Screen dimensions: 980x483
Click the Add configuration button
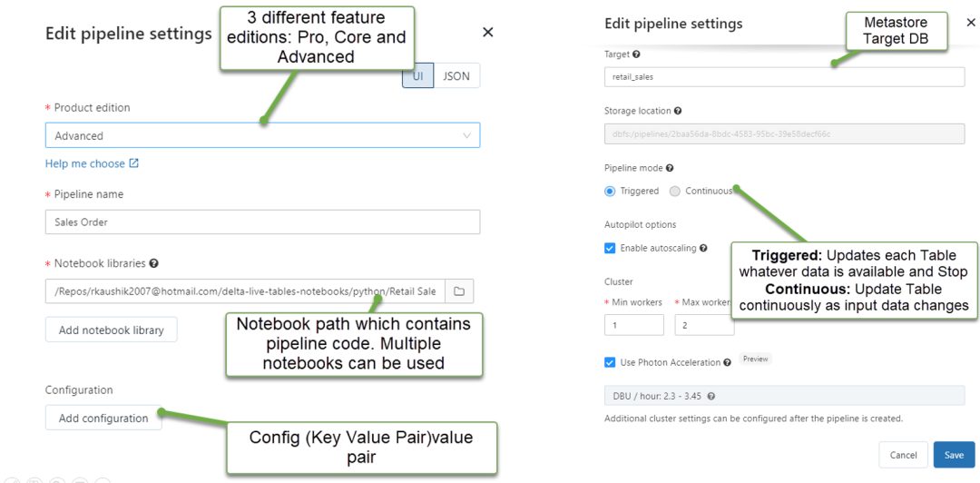point(103,418)
